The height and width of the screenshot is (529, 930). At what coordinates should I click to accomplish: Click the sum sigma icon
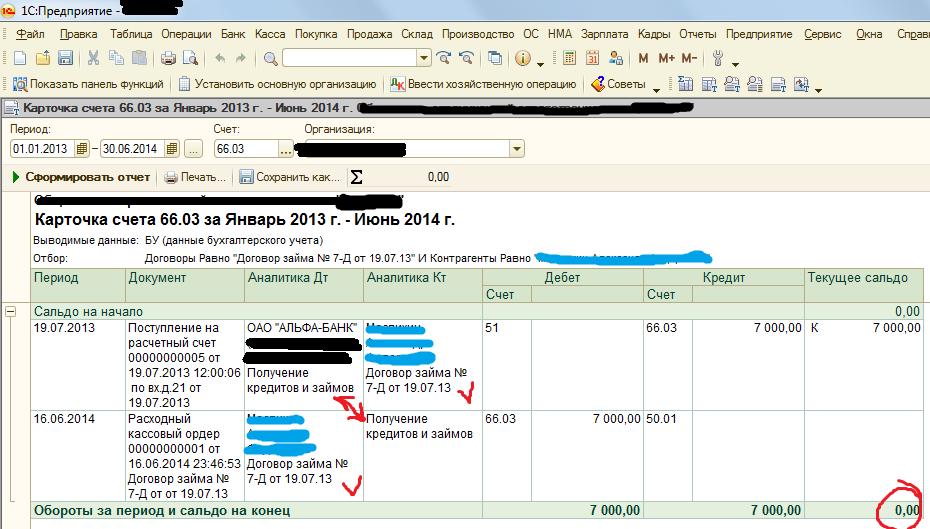356,177
